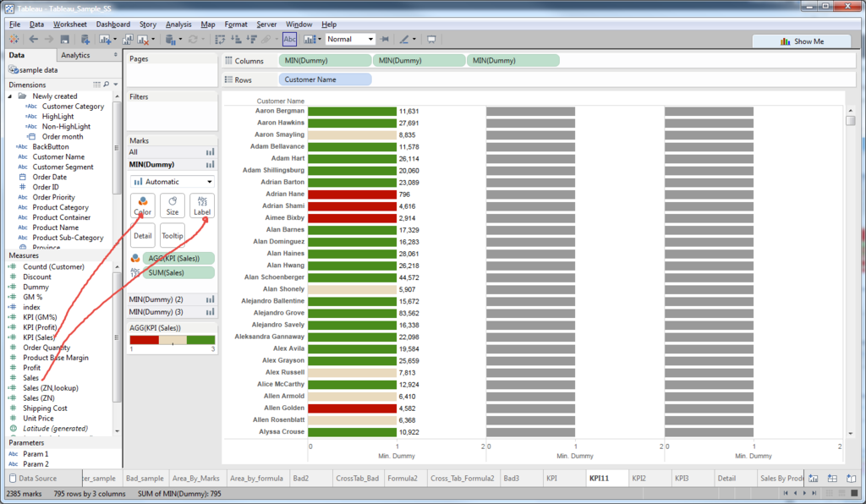
Task: Jump to last sheet tab arrow
Action: click(813, 493)
